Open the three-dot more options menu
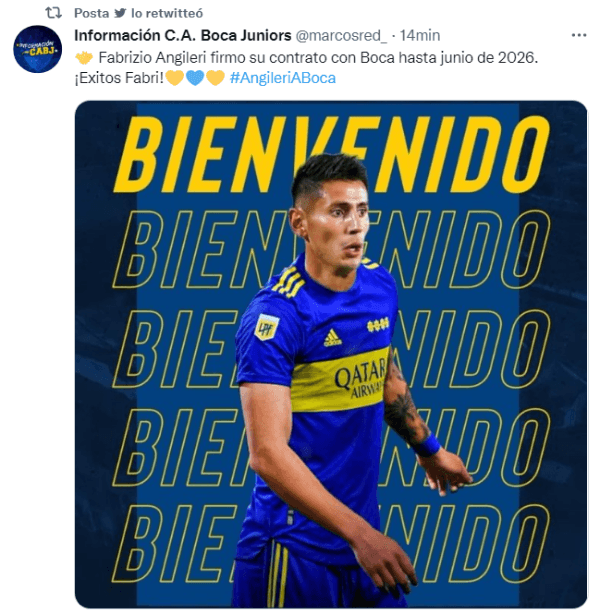 pos(578,35)
